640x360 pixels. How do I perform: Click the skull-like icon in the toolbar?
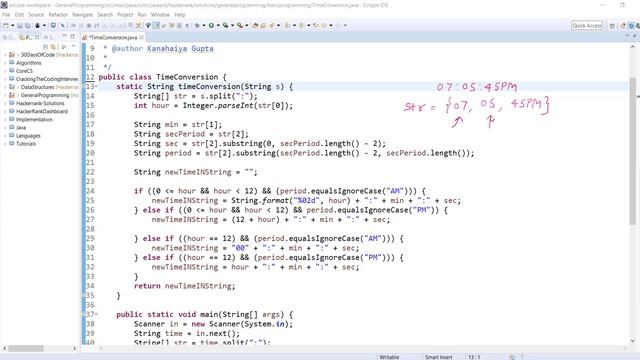tap(37, 25)
